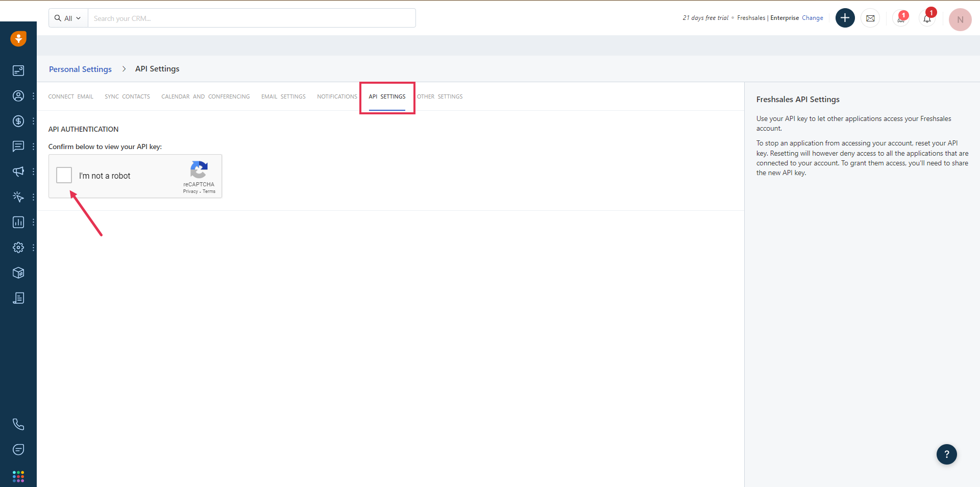Viewport: 980px width, 487px height.
Task: Open the Reports bar chart icon
Action: pos(18,222)
